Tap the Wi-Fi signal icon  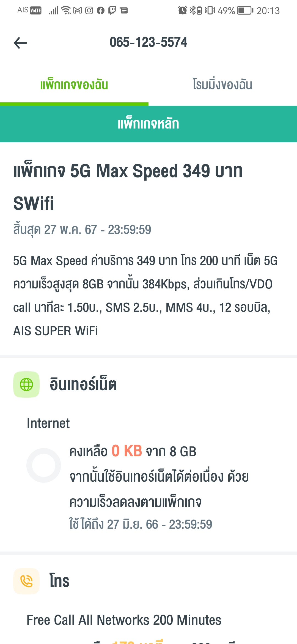point(66,10)
